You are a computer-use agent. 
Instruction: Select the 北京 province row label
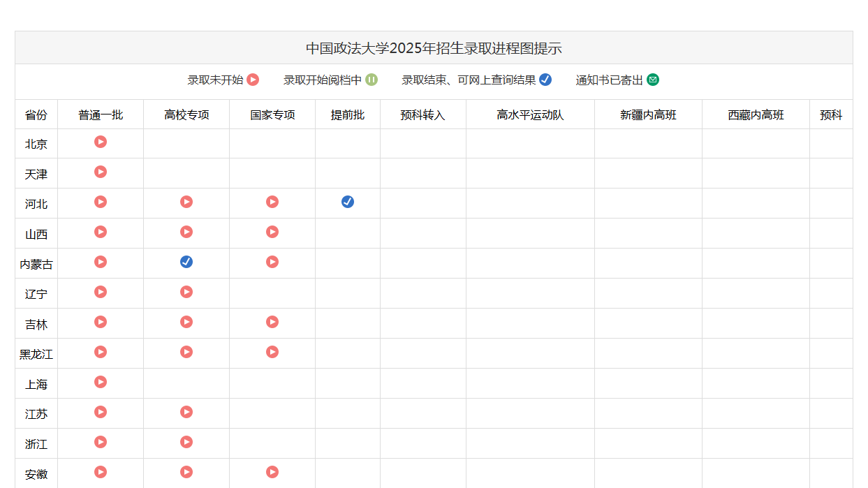(36, 145)
